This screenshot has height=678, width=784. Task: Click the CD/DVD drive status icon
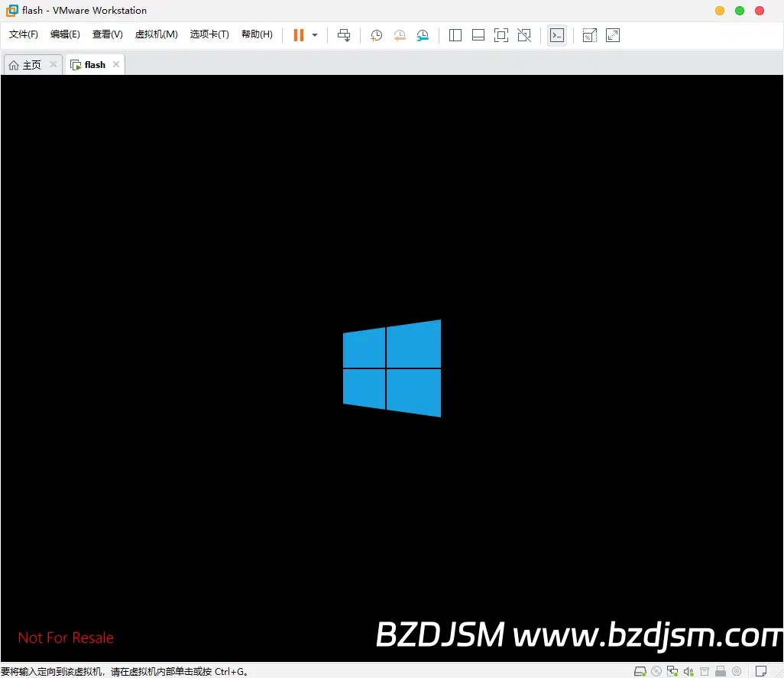656,671
